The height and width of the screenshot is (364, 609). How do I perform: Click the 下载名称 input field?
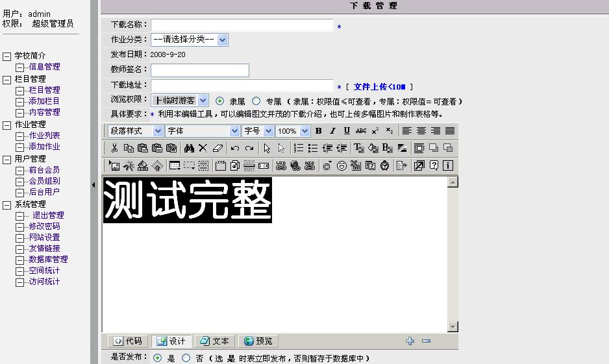click(242, 25)
